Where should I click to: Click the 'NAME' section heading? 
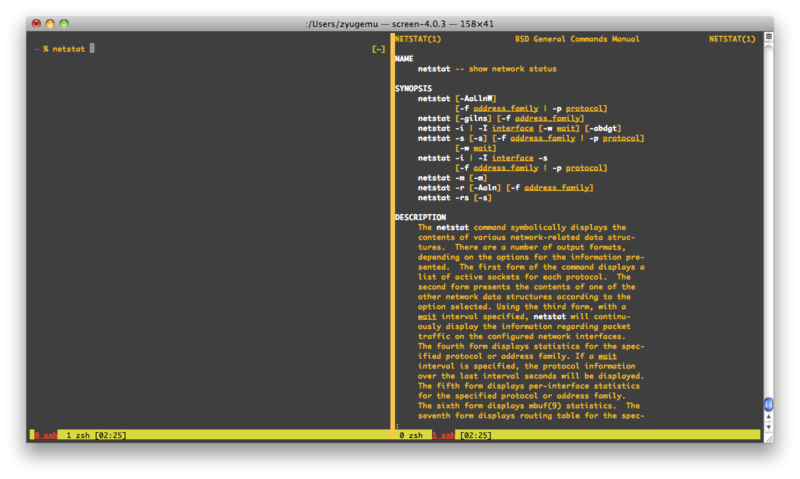point(404,59)
